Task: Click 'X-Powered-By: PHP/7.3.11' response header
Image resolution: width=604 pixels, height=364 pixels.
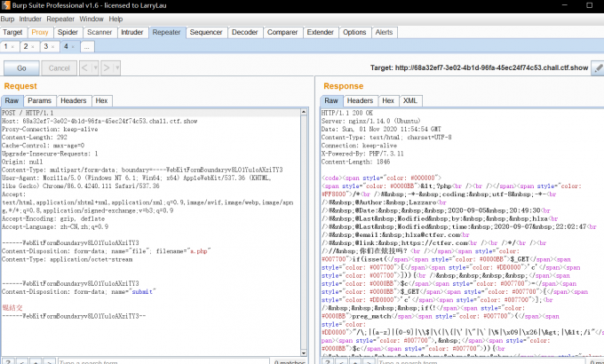Action: (362, 154)
